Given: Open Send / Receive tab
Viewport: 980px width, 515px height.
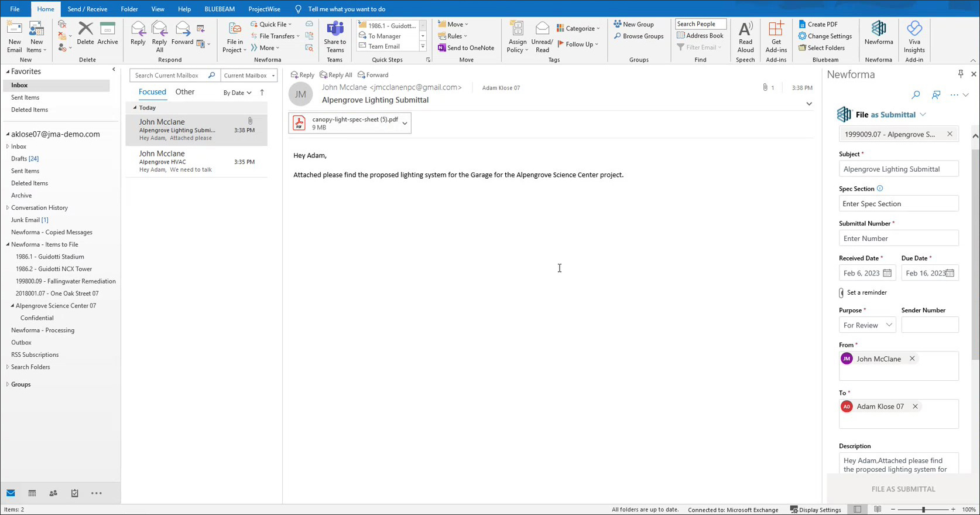Looking at the screenshot, I should (x=87, y=9).
